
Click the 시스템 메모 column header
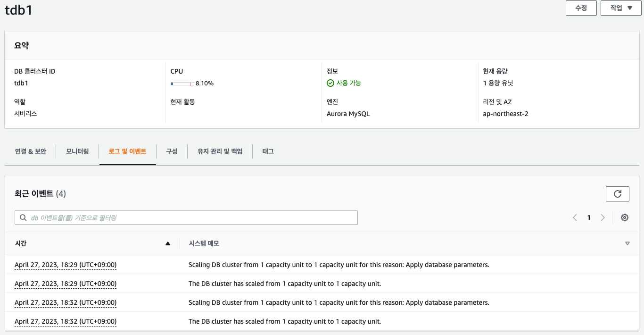(204, 243)
